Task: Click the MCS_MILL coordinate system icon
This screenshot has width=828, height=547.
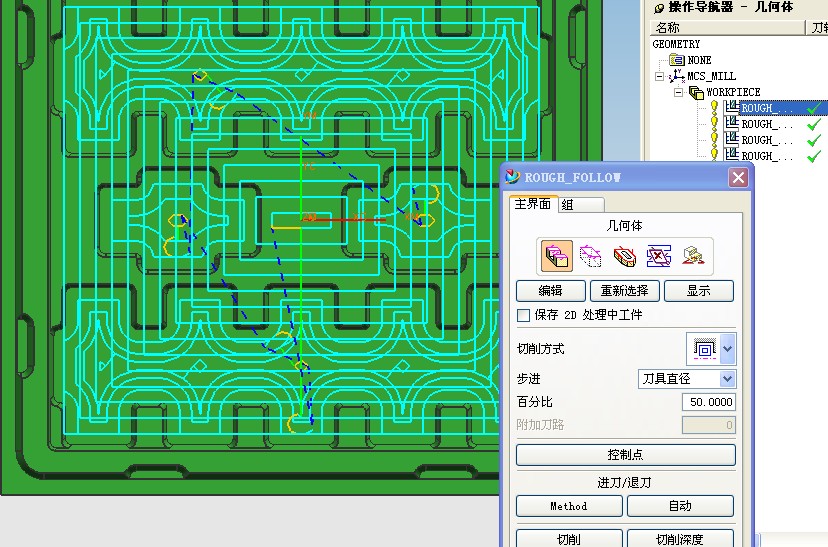Action: [x=676, y=76]
